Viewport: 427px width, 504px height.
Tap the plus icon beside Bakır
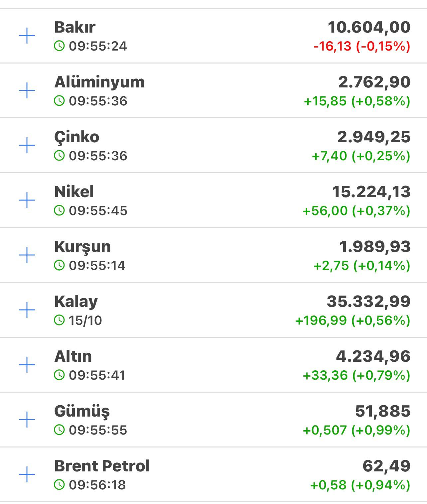[x=27, y=36]
